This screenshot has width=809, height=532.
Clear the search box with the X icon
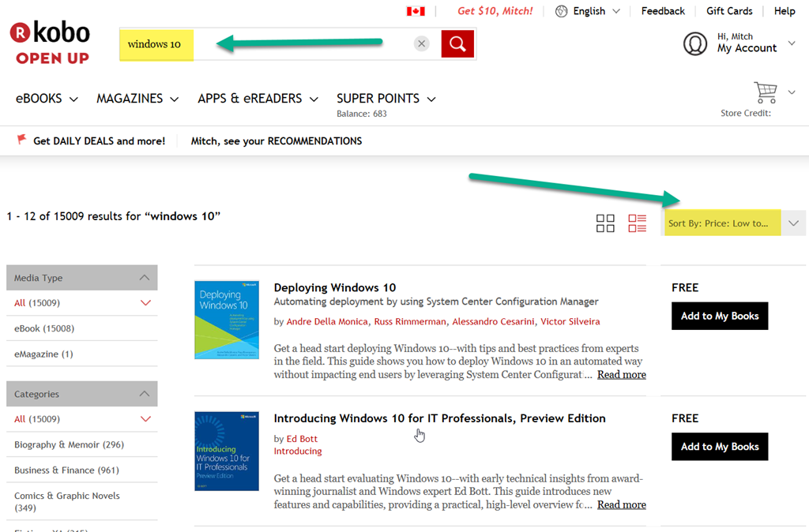click(422, 44)
